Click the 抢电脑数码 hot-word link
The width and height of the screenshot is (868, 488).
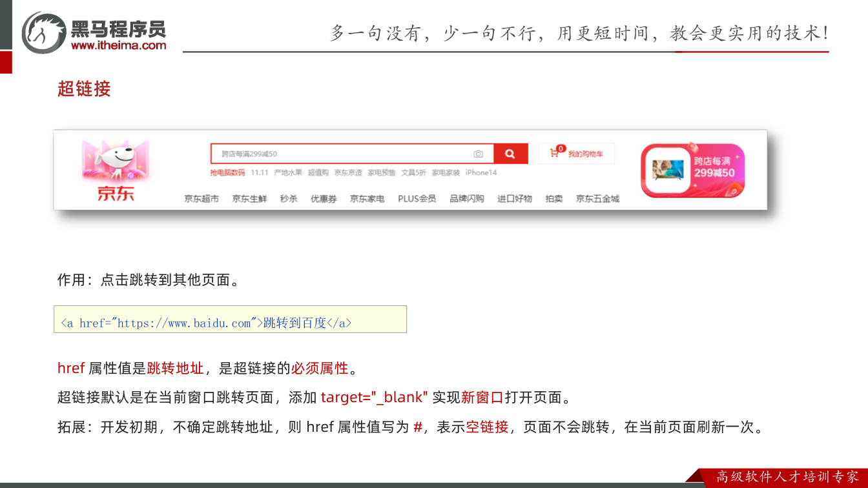[x=227, y=172]
